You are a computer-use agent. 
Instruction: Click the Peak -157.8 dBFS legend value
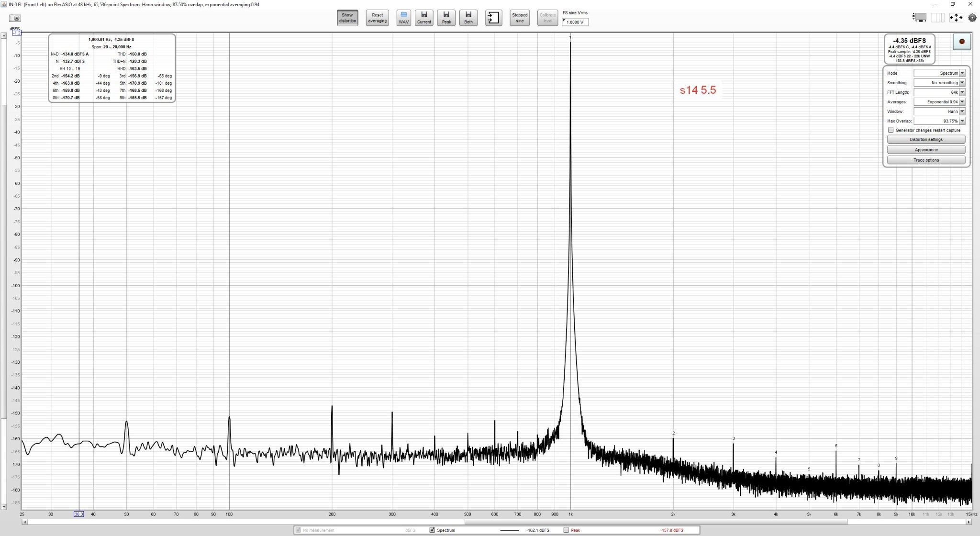672,530
